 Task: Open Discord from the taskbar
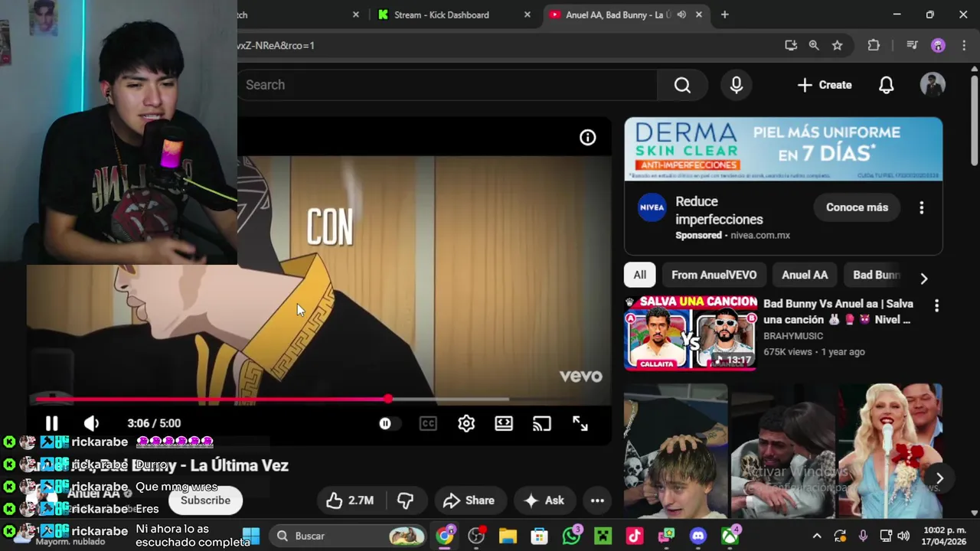(x=697, y=536)
